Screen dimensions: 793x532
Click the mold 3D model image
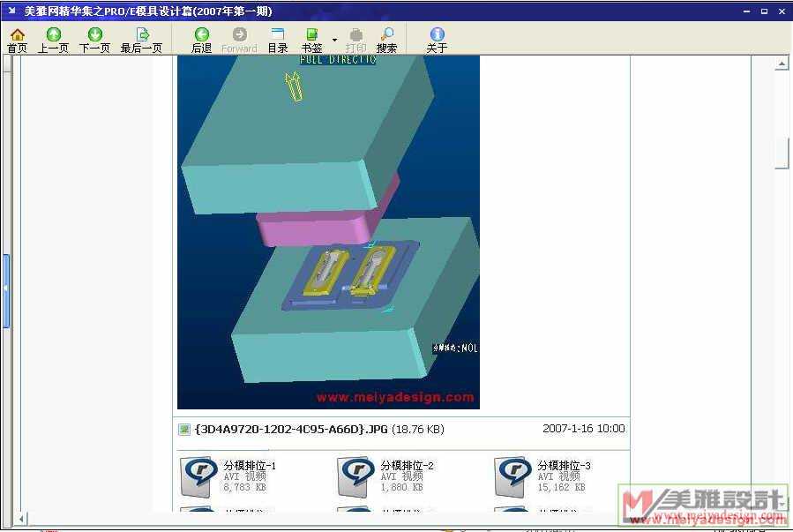pyautogui.click(x=328, y=232)
